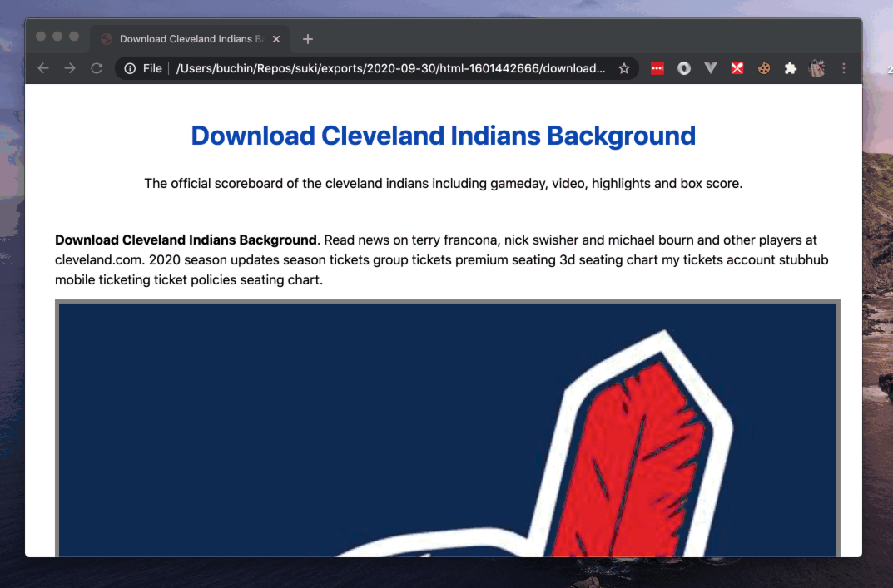Image resolution: width=893 pixels, height=588 pixels.
Task: Click the cookie extension icon
Action: (x=763, y=68)
